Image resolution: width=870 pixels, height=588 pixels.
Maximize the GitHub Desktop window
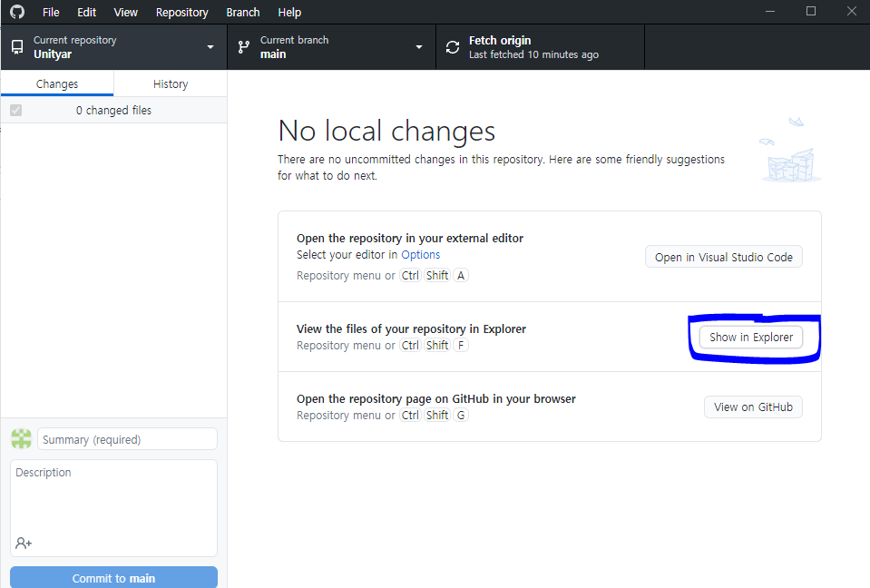click(811, 12)
